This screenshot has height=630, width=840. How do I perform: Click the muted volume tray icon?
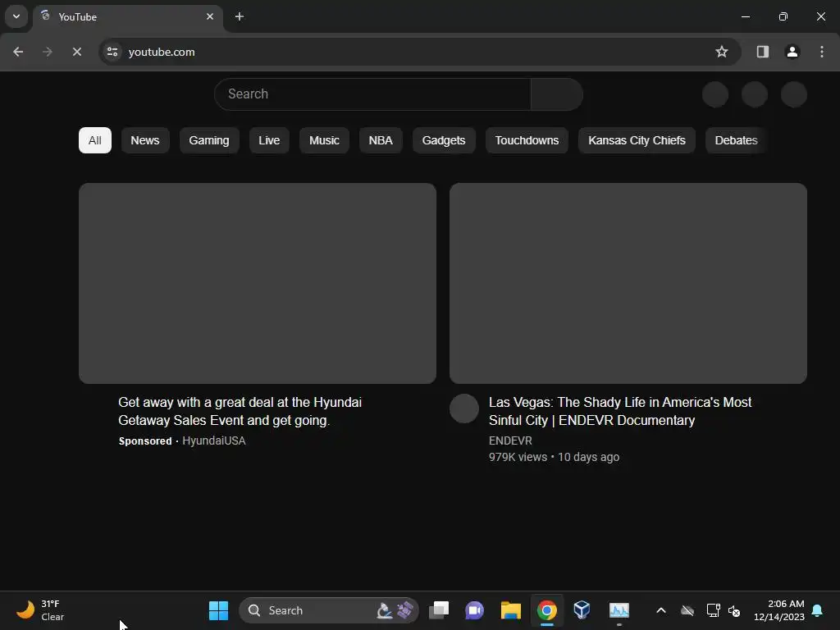[x=734, y=610]
